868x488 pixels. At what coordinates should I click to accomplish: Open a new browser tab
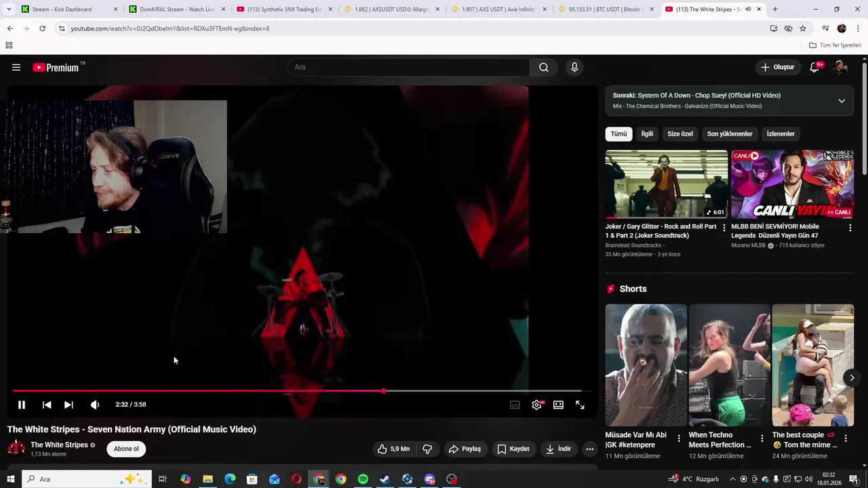pyautogui.click(x=775, y=9)
